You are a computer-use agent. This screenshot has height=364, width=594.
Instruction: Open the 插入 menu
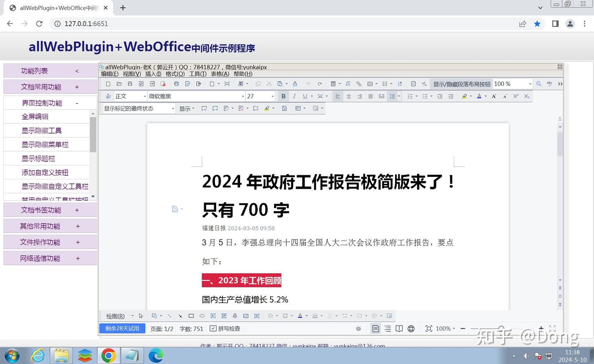coord(153,74)
